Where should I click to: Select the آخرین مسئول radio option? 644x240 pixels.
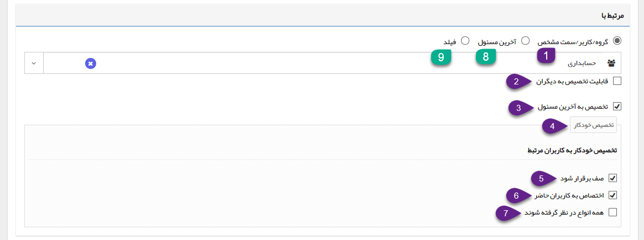525,40
